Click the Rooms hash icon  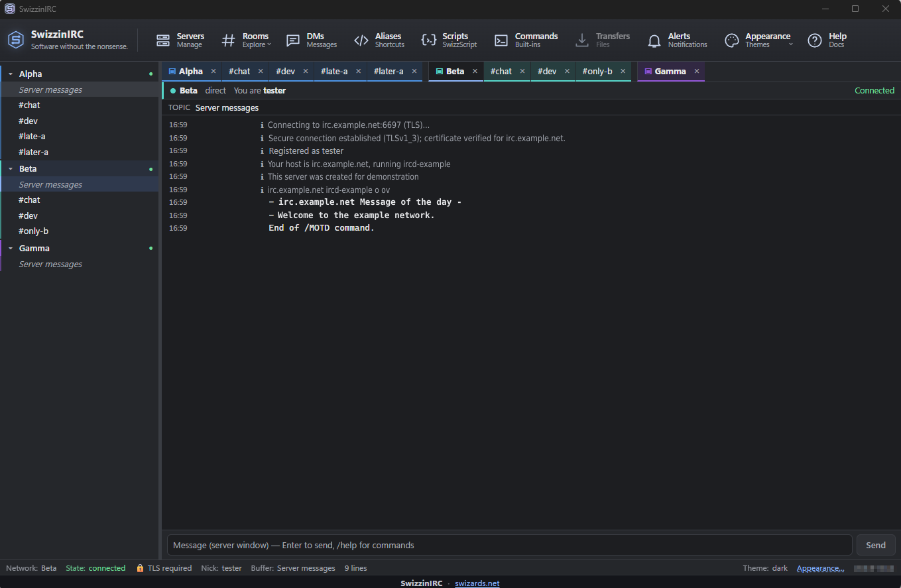point(229,40)
